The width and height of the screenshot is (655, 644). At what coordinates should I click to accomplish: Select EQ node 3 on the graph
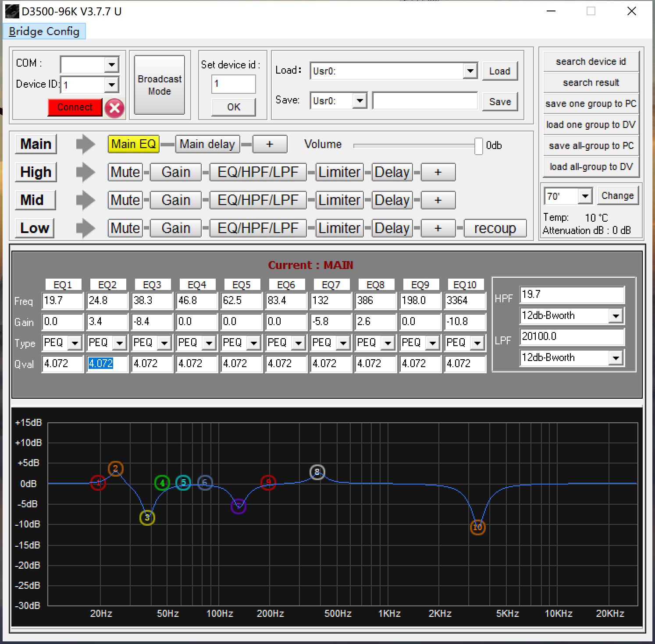[147, 517]
